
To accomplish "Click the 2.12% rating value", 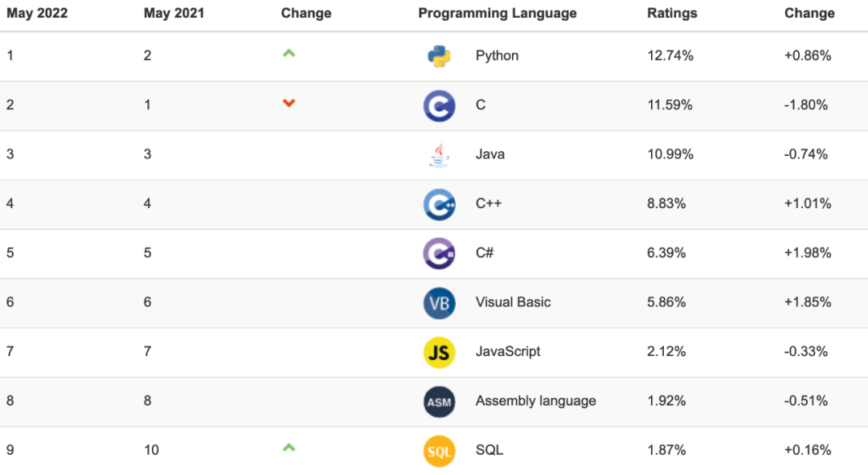I will [x=666, y=351].
